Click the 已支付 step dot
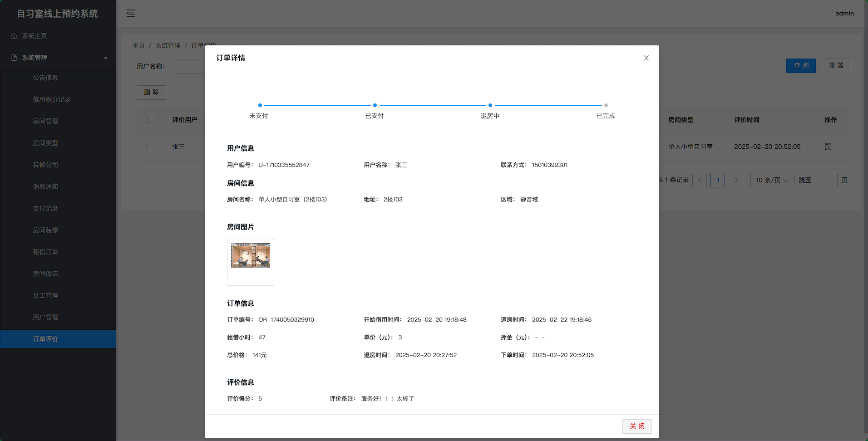This screenshot has width=868, height=441. pyautogui.click(x=375, y=105)
